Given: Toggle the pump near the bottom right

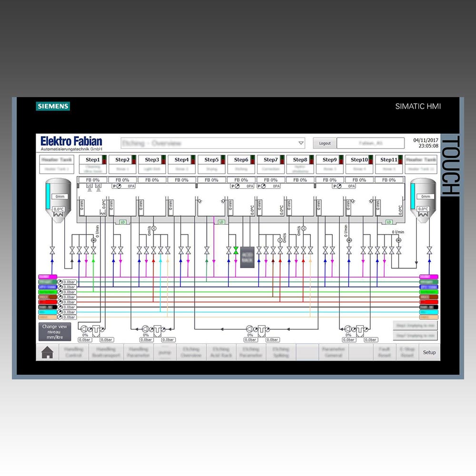Looking at the screenshot, I should coord(348,328).
